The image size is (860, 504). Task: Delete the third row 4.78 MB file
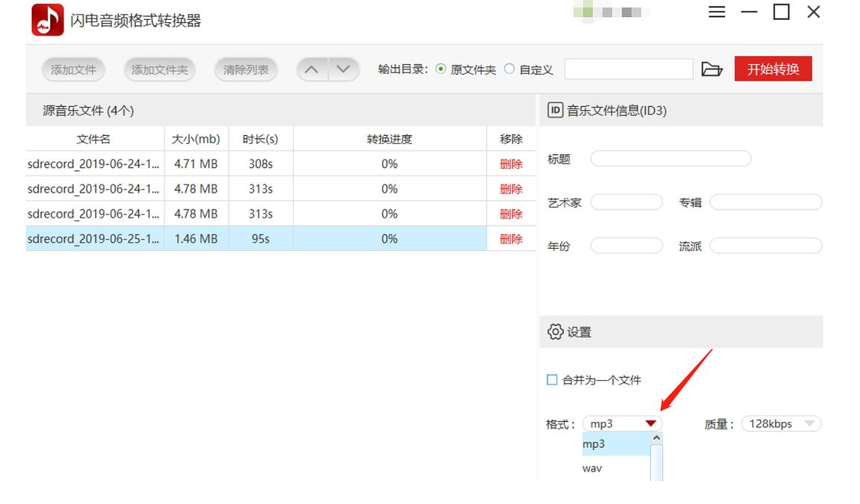511,214
